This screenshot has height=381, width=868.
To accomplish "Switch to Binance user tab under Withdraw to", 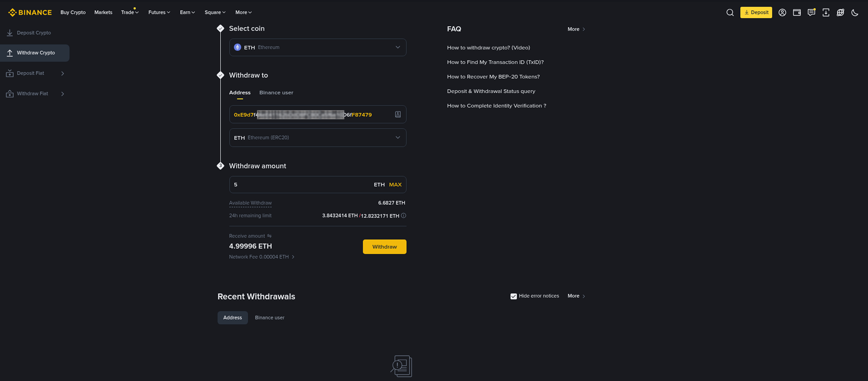I will pos(276,93).
